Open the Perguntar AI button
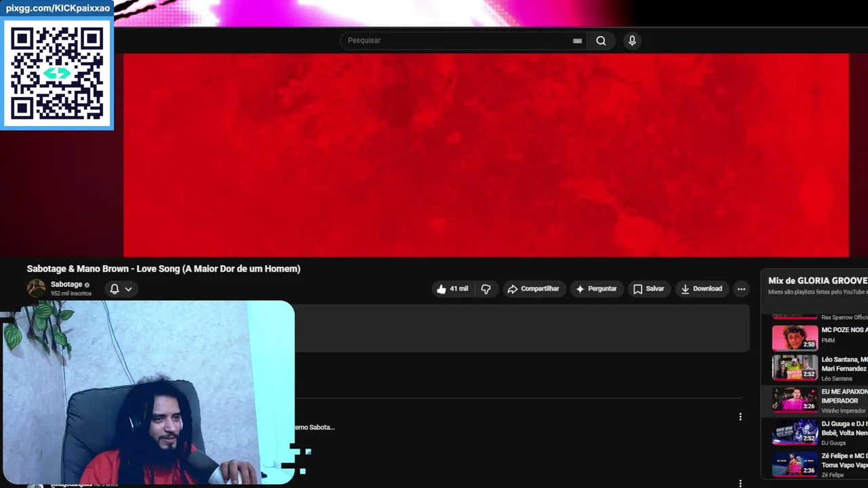Viewport: 868px width, 488px height. pyautogui.click(x=596, y=289)
